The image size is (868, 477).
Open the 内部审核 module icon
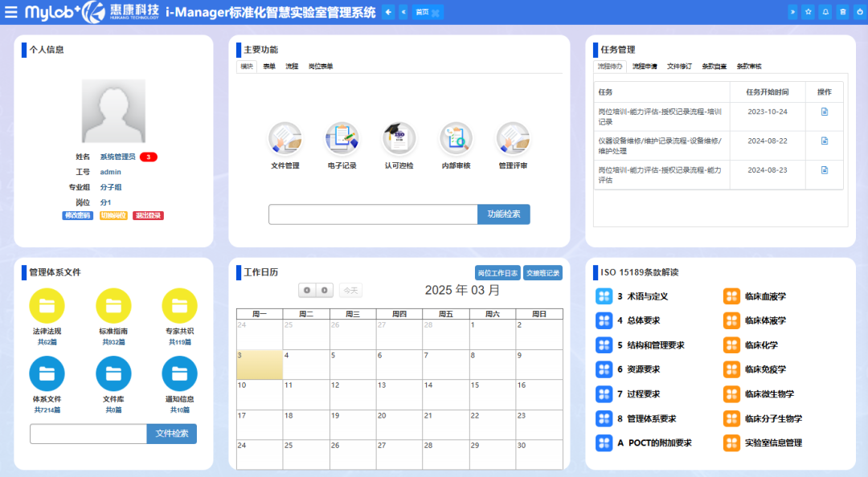[x=456, y=139]
